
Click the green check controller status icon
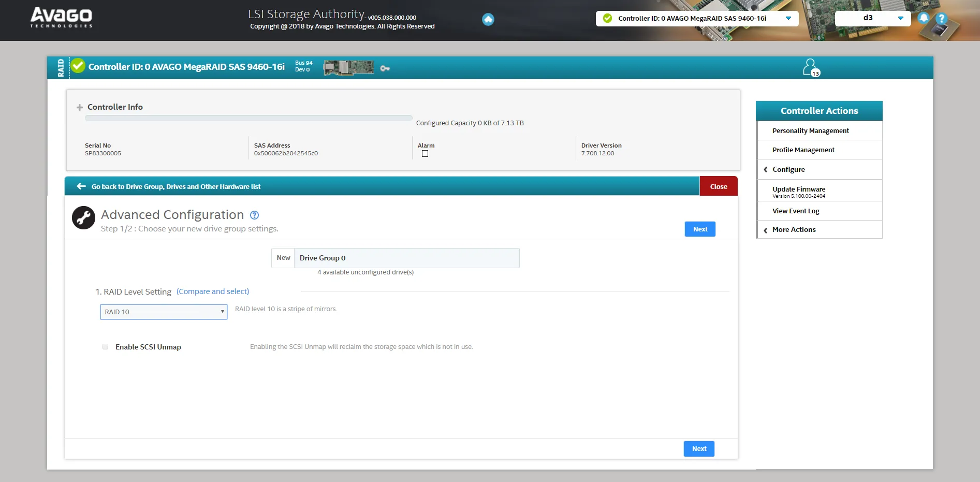click(x=78, y=66)
